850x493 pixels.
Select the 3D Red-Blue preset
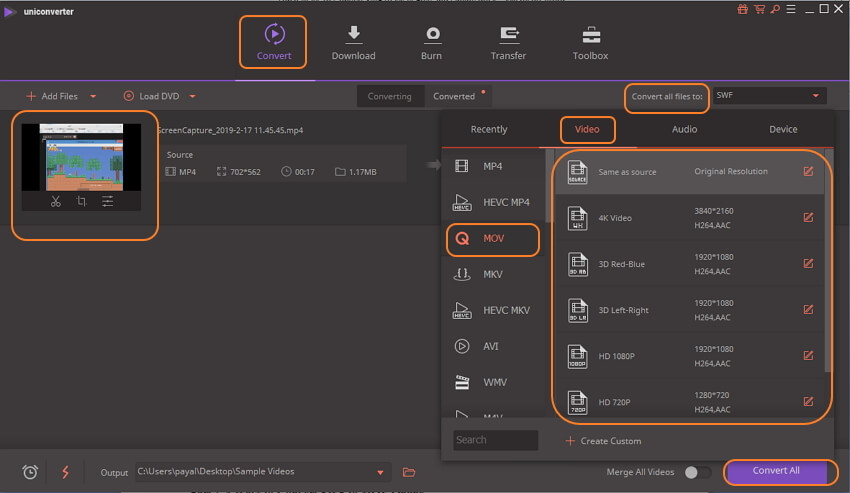click(690, 264)
